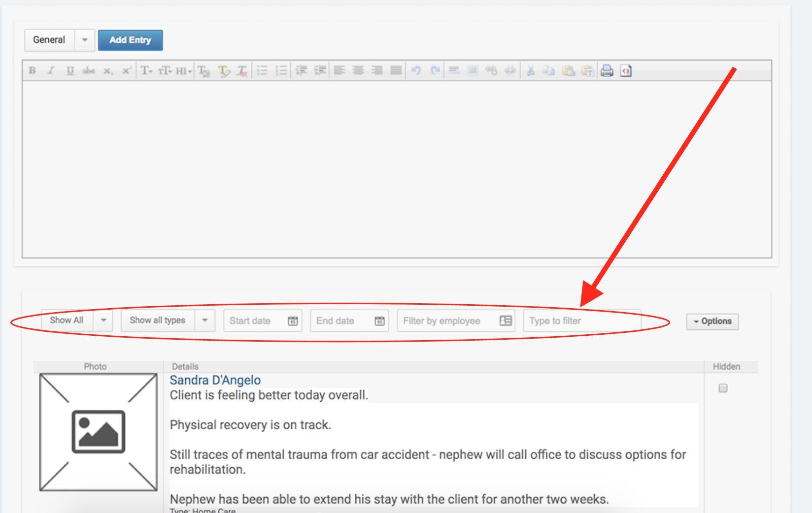Open Sandra D'Angelo's profile link

coord(215,380)
